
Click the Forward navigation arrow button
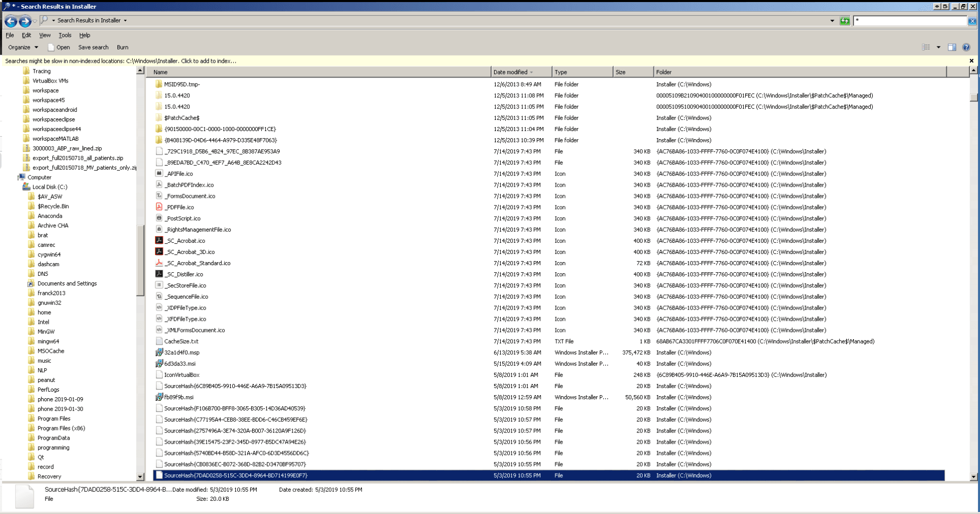tap(24, 21)
